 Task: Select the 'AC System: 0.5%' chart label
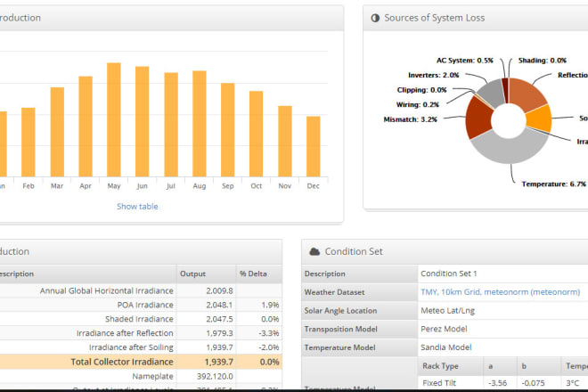pos(465,61)
